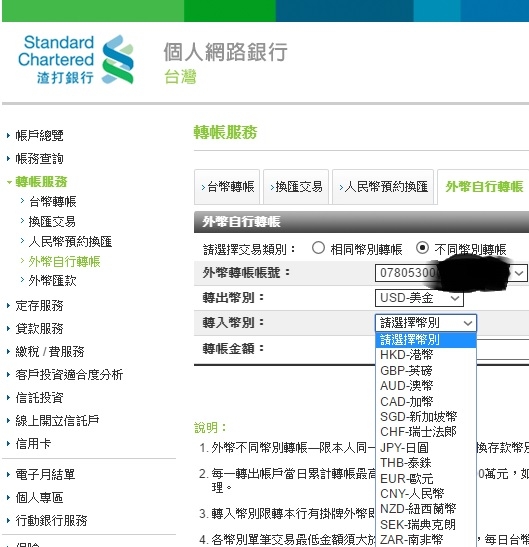Screen dimensions: 529x547
Task: Select the 不同幣別轉帳 radio button
Action: point(422,248)
